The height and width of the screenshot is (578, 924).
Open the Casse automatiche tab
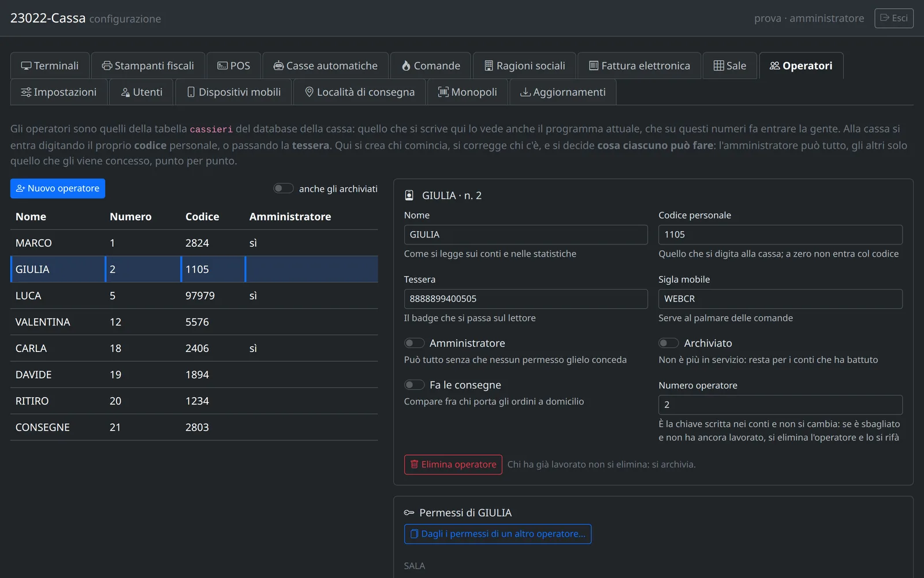[326, 66]
